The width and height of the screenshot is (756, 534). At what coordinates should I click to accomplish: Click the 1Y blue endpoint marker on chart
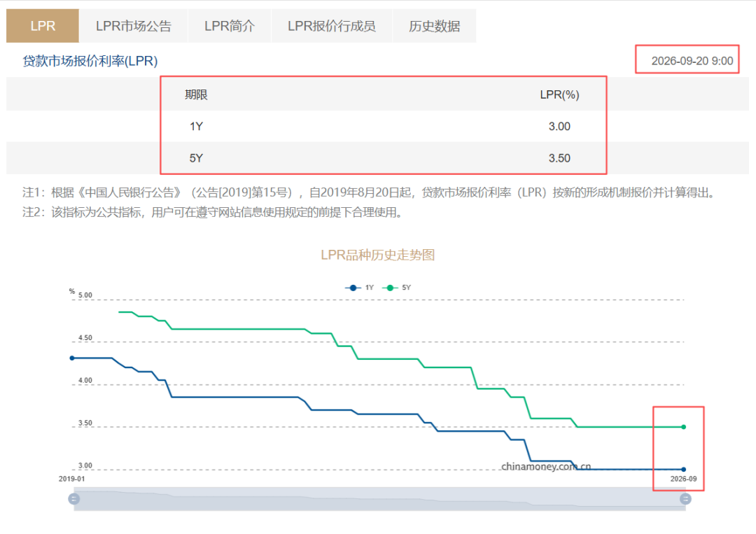pos(684,470)
